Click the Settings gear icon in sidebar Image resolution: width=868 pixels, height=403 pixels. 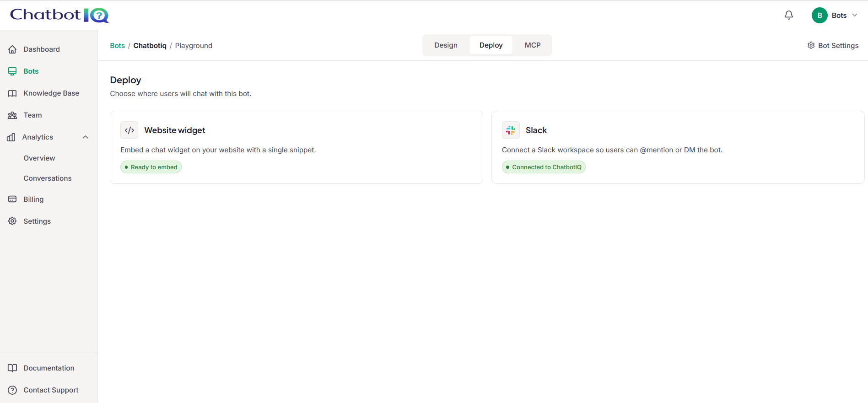click(12, 221)
